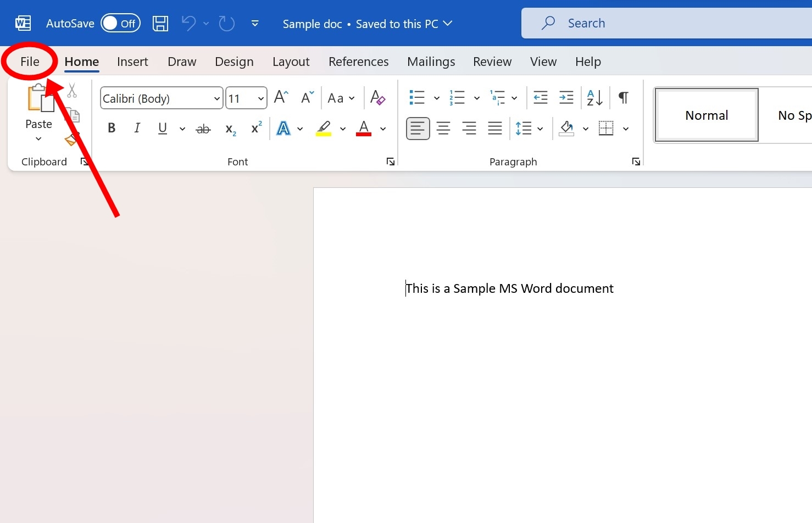Select the Layout tab
Viewport: 812px width, 523px height.
(x=291, y=62)
